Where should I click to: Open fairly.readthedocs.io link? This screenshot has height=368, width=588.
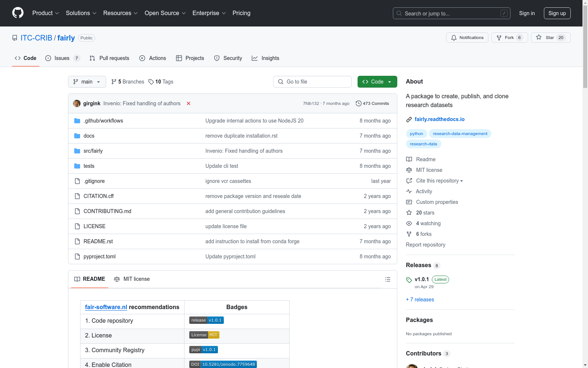tap(440, 119)
